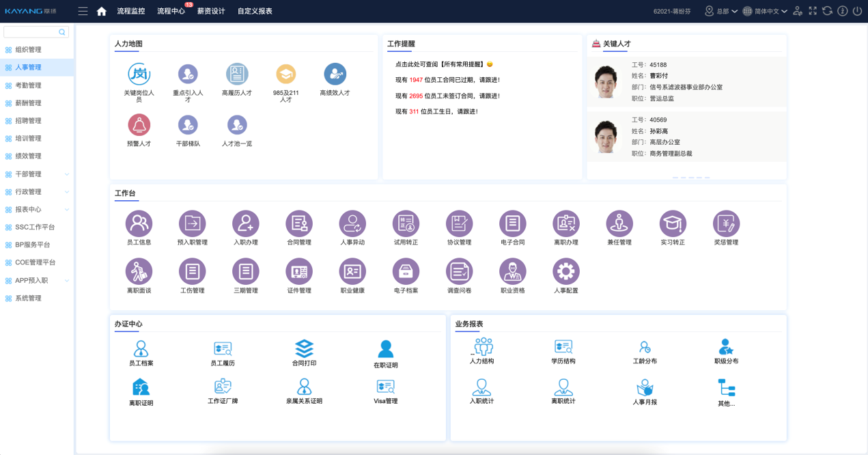Go to the home page icon

click(x=102, y=11)
